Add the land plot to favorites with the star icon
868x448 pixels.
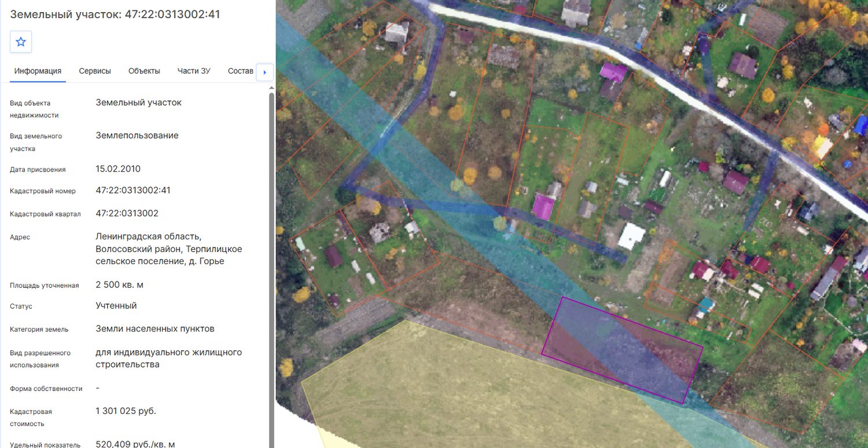pos(21,42)
